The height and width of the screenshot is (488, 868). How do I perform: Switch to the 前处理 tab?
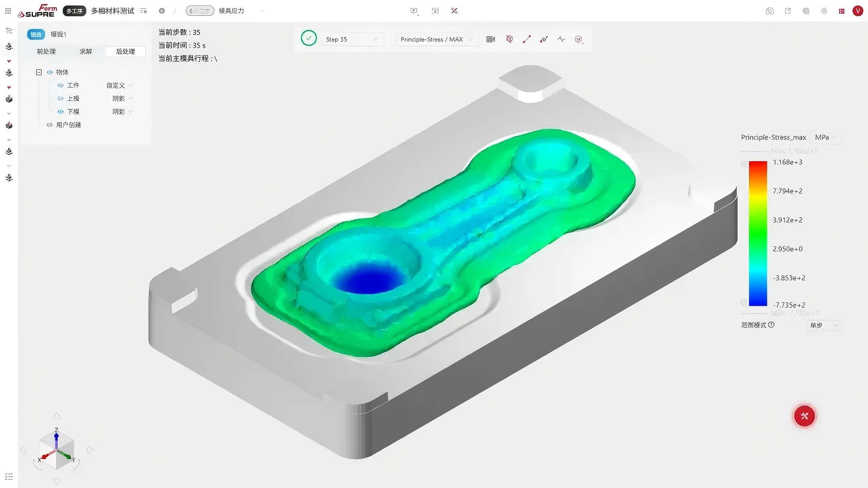click(46, 51)
